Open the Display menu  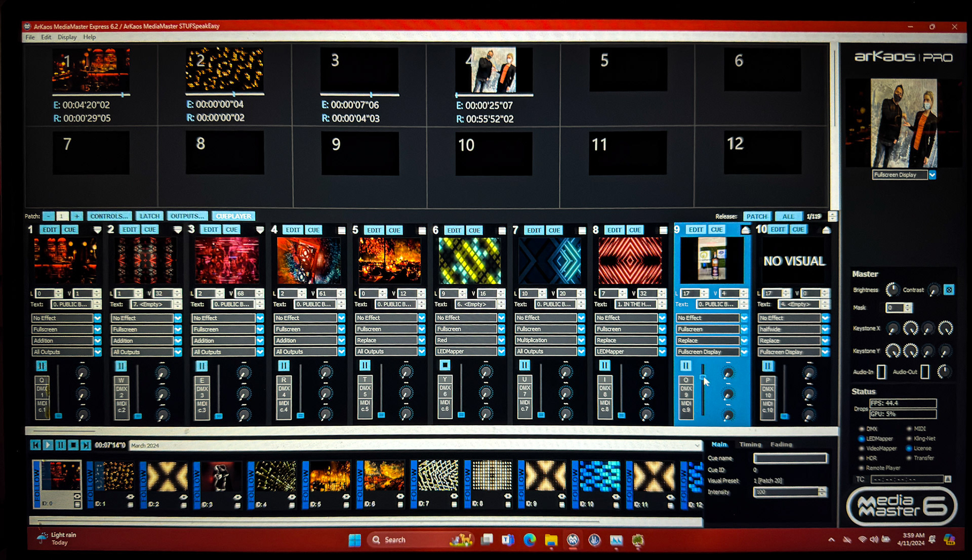pyautogui.click(x=67, y=37)
